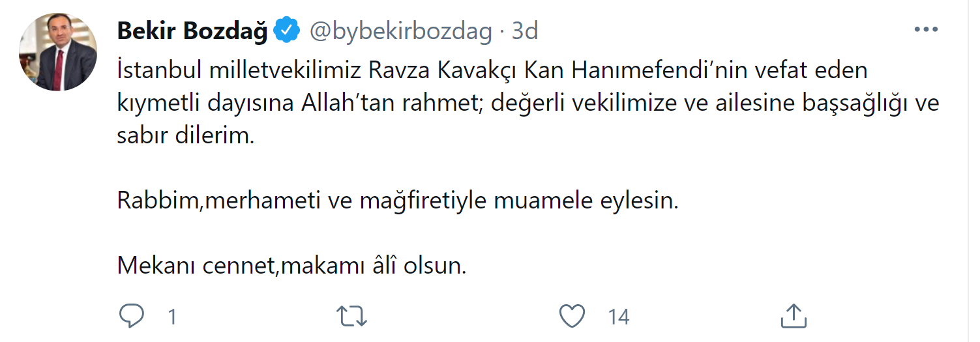Click the reply count number 1
This screenshot has width=980, height=342.
[x=171, y=317]
